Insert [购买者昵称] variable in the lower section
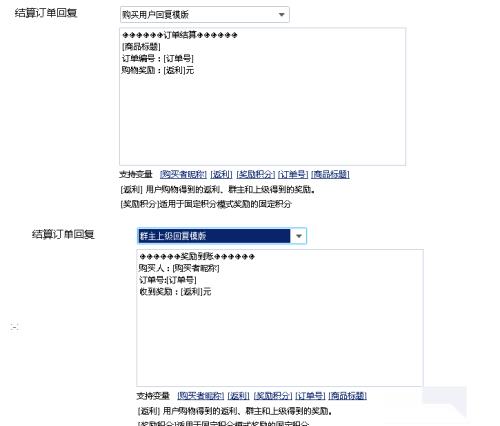The image size is (500, 426). tap(201, 396)
